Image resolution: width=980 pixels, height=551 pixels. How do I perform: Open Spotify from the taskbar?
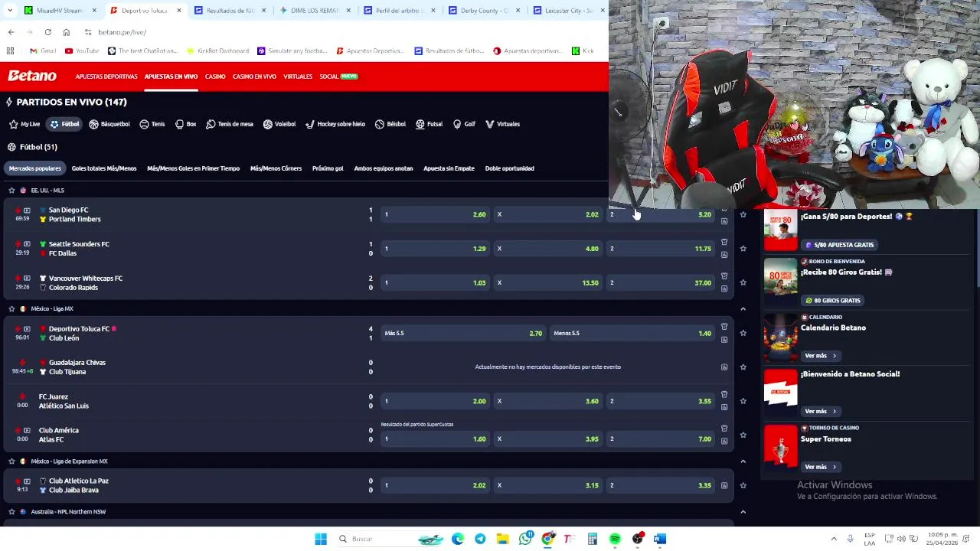615,540
